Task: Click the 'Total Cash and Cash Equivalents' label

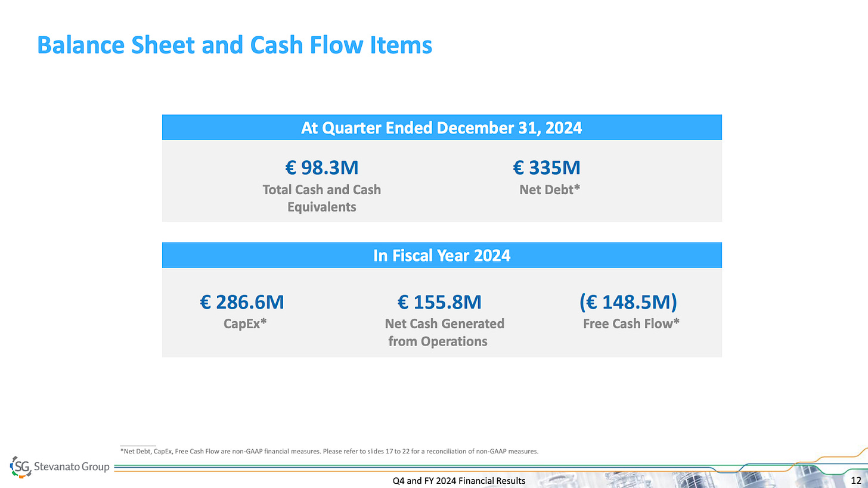Action: click(322, 198)
